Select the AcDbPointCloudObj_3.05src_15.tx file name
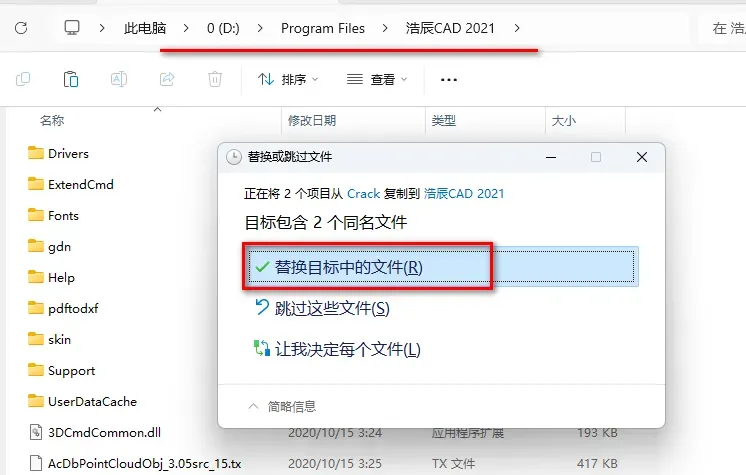This screenshot has height=475, width=746. 145,464
